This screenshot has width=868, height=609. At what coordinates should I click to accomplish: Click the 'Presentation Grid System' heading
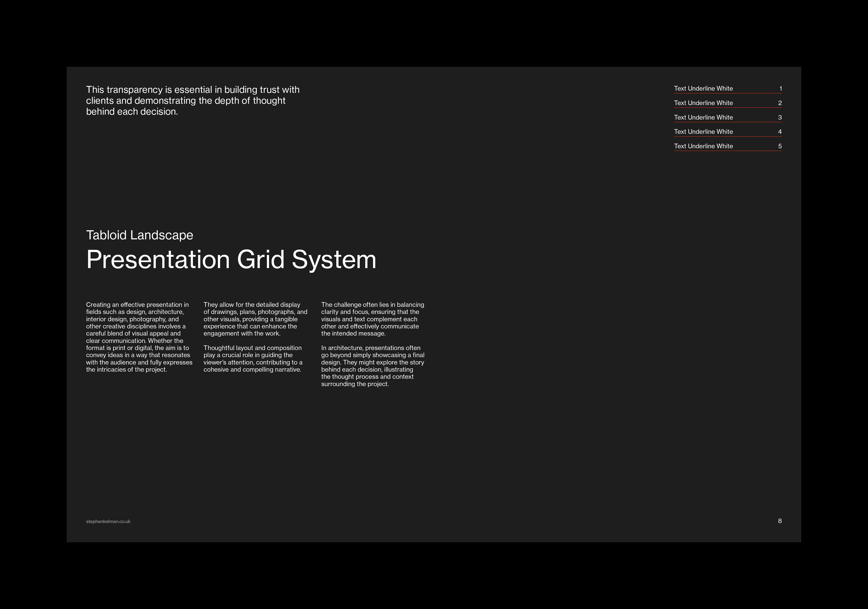pyautogui.click(x=231, y=259)
